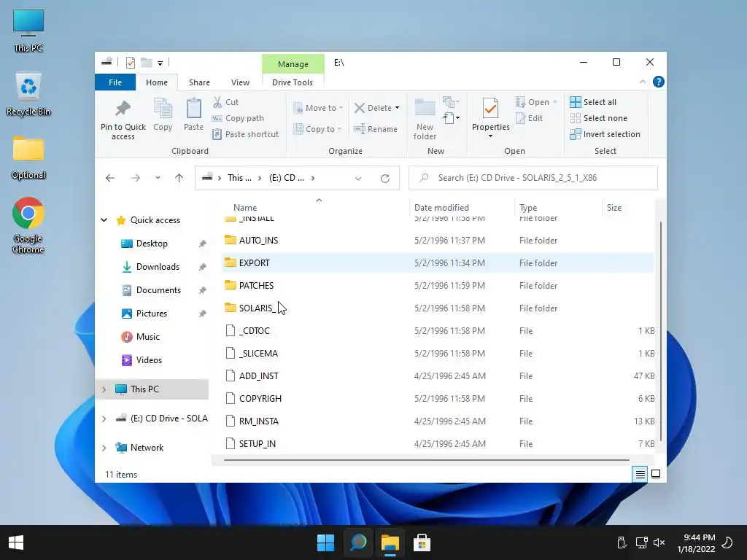Select the SETUP_IN file

(x=438, y=444)
